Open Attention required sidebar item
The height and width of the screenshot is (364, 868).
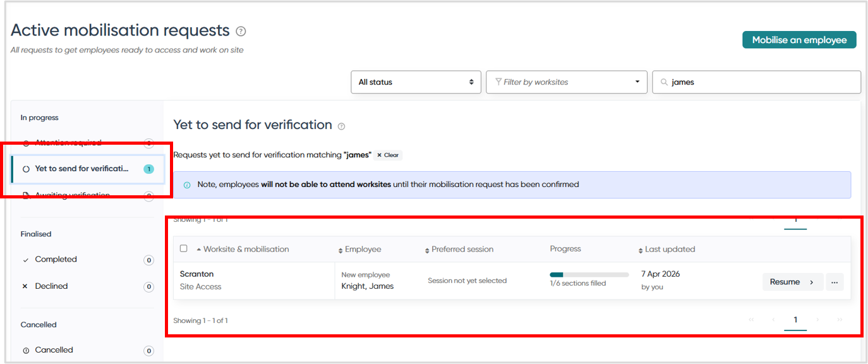click(x=88, y=143)
